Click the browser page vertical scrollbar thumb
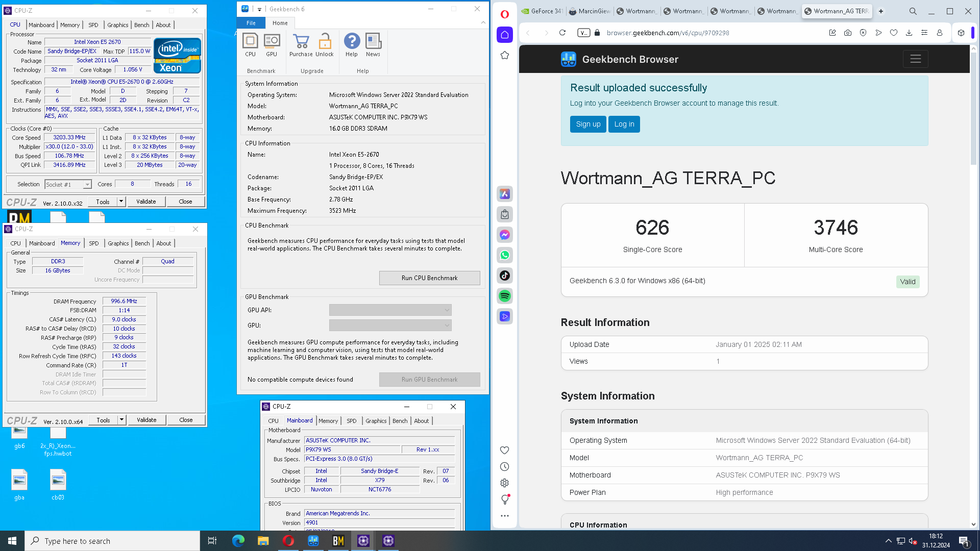 (973, 108)
